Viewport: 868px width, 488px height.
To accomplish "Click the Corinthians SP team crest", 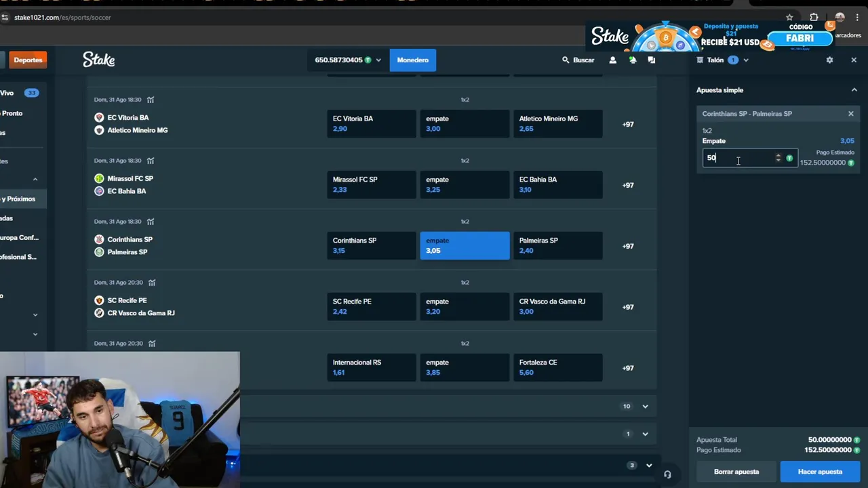I will click(99, 239).
